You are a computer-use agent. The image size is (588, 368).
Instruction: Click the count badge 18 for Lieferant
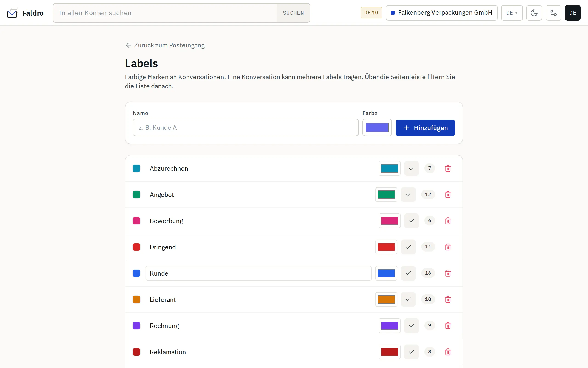click(x=428, y=299)
